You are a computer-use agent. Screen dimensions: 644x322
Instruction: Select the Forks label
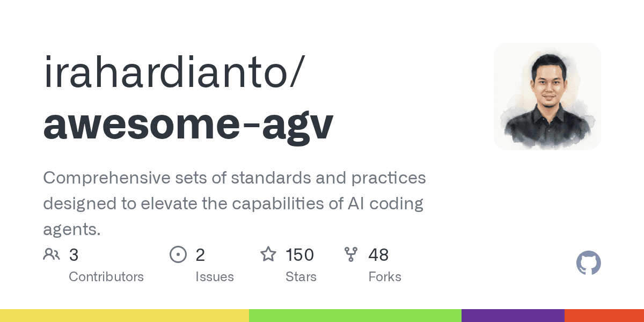(x=385, y=277)
